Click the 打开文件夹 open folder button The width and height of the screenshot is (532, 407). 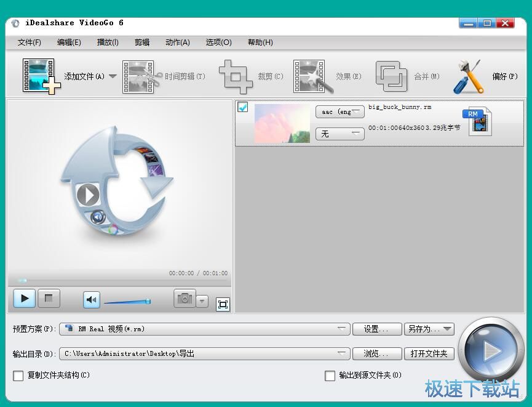429,353
